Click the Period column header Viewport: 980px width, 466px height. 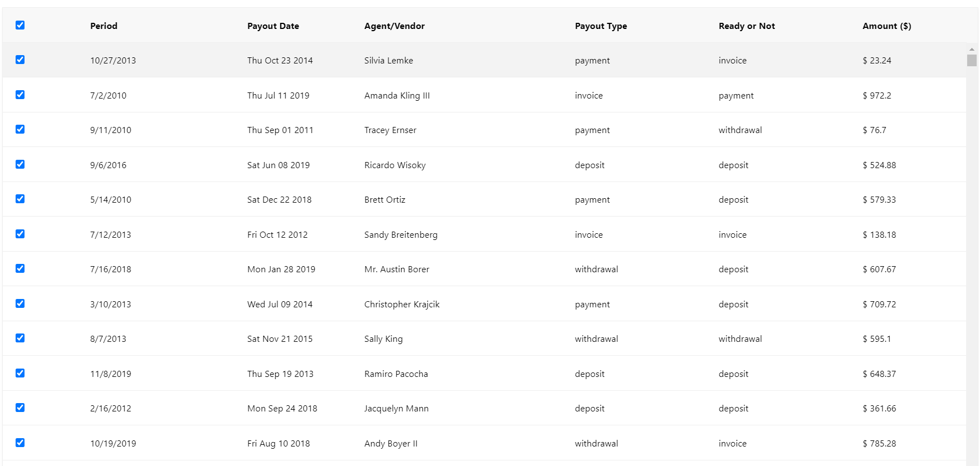pos(104,26)
